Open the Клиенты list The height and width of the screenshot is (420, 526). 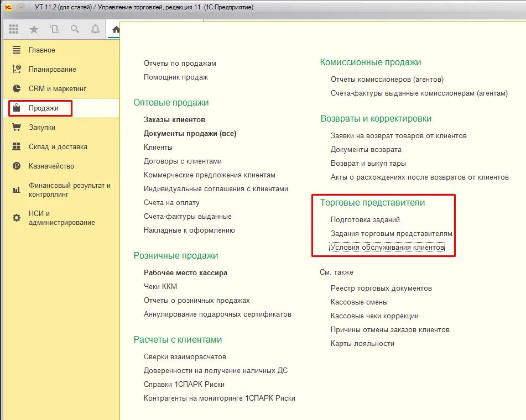(x=158, y=147)
